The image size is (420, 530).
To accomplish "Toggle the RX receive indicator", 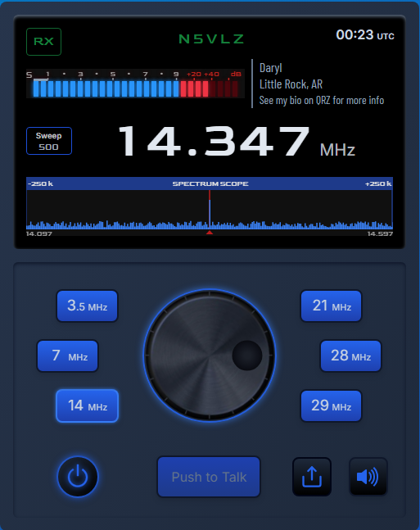I will coord(44,42).
